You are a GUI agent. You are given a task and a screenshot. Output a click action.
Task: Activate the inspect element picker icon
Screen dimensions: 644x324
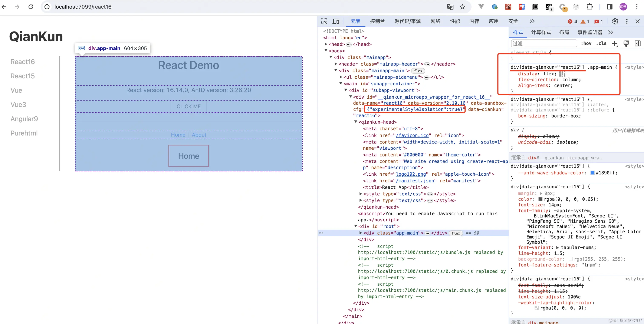pyautogui.click(x=324, y=22)
